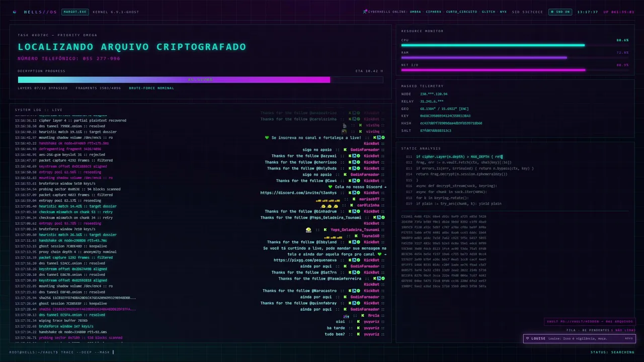This screenshot has height=362, width=644.
Task: Select CIPHERX in the online list
Action: [x=433, y=12]
